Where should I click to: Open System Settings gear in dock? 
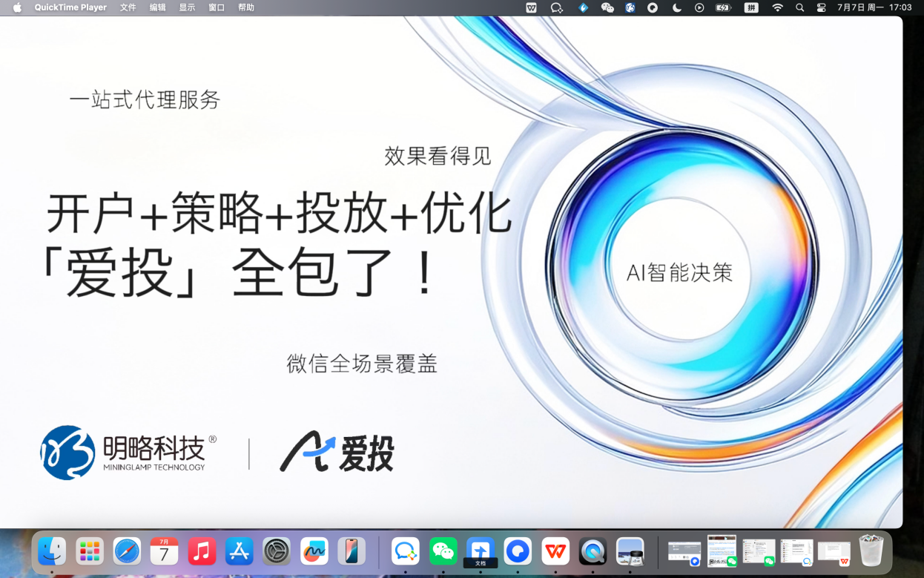277,551
